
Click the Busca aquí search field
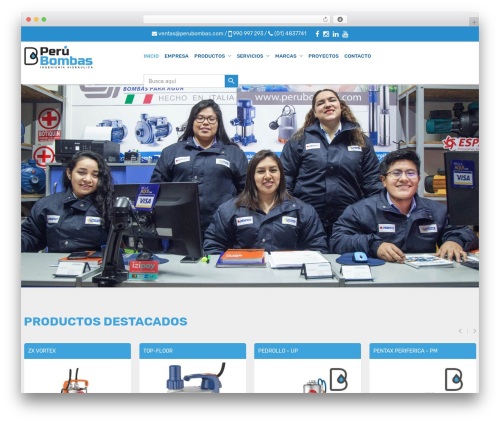coord(184,81)
